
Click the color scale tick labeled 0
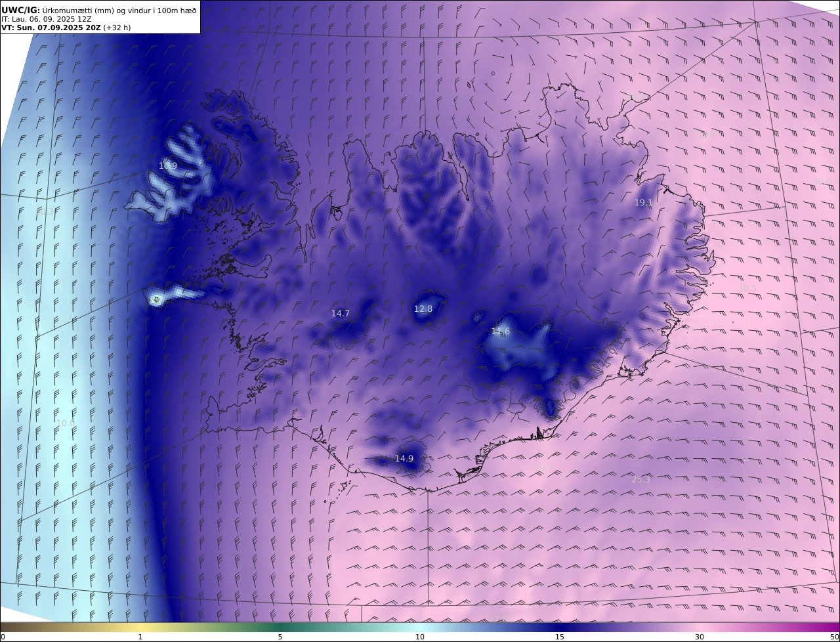tap(3, 637)
